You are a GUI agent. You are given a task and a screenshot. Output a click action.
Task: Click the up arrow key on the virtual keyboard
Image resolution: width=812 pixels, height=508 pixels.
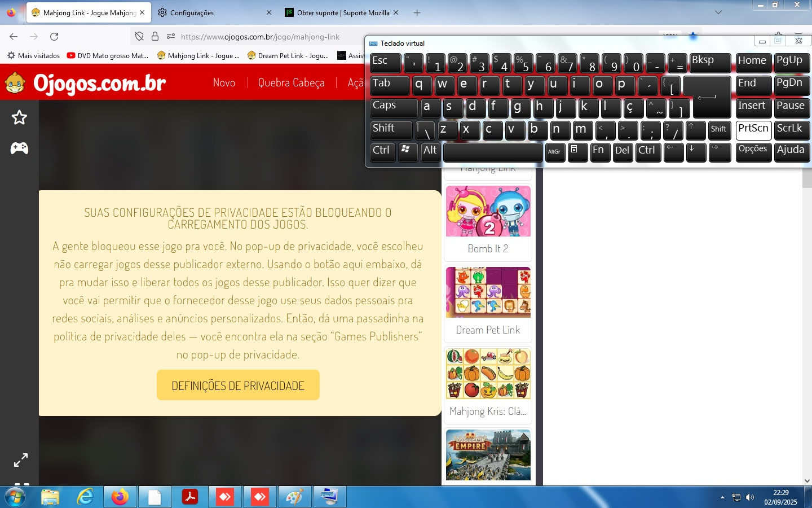(x=695, y=130)
